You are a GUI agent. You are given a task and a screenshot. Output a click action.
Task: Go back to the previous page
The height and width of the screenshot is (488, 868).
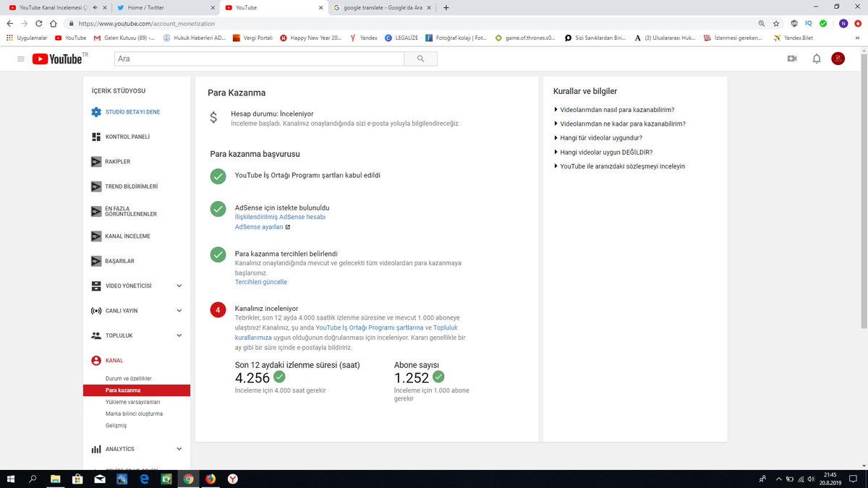pos(9,23)
